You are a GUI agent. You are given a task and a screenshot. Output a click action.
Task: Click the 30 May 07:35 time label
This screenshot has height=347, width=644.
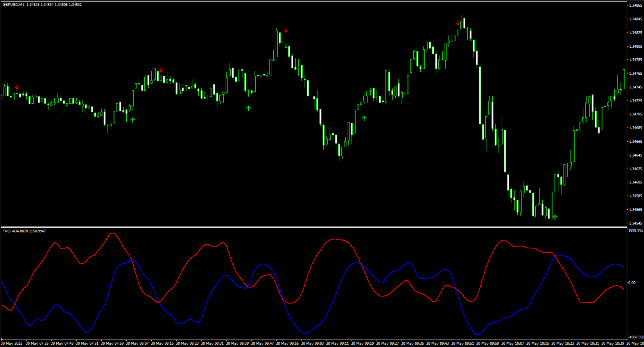click(37, 343)
